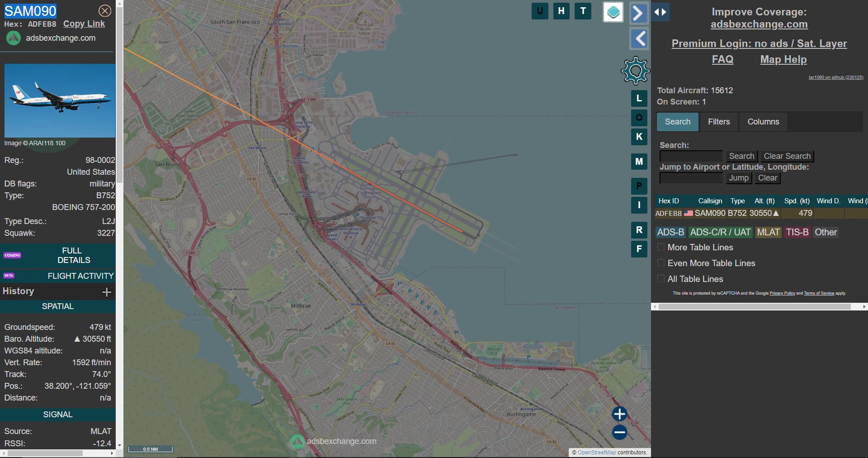Open the reCAPTCHA Privacy Policy link
Viewport: 868px width, 458px height.
782,293
